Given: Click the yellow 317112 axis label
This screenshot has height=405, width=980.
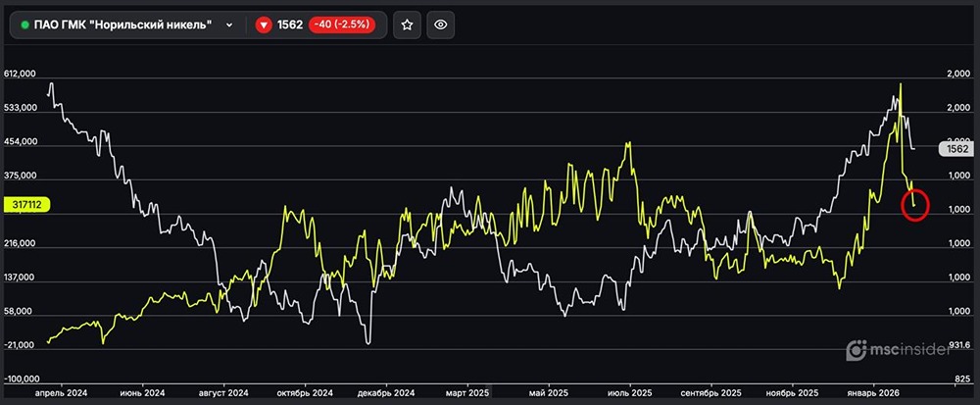Looking at the screenshot, I should 26,205.
